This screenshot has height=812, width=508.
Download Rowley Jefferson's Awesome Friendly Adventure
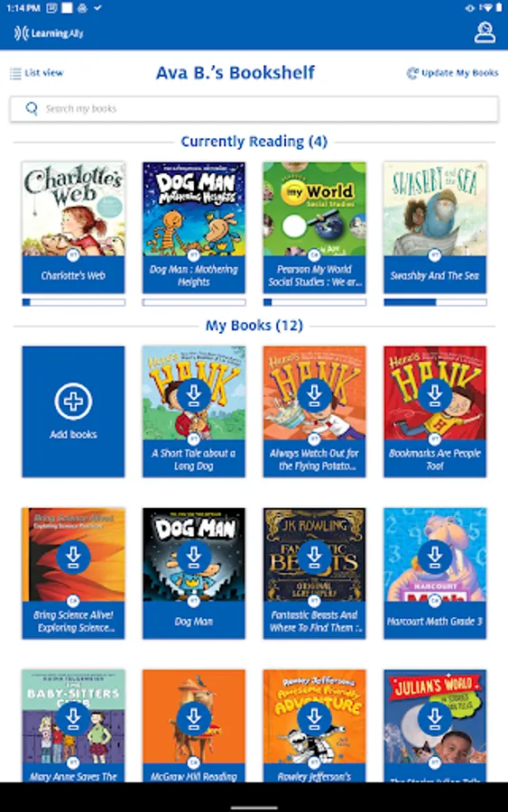pos(314,718)
